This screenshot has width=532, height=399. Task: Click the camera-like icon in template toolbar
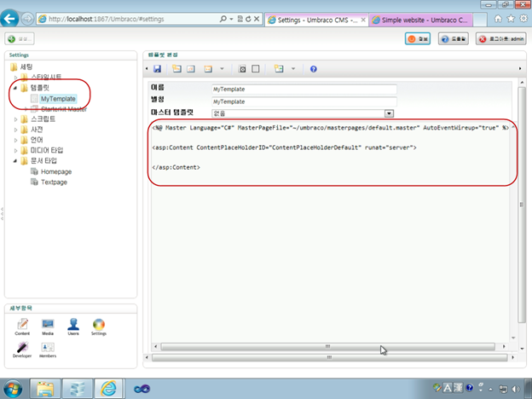click(x=242, y=69)
